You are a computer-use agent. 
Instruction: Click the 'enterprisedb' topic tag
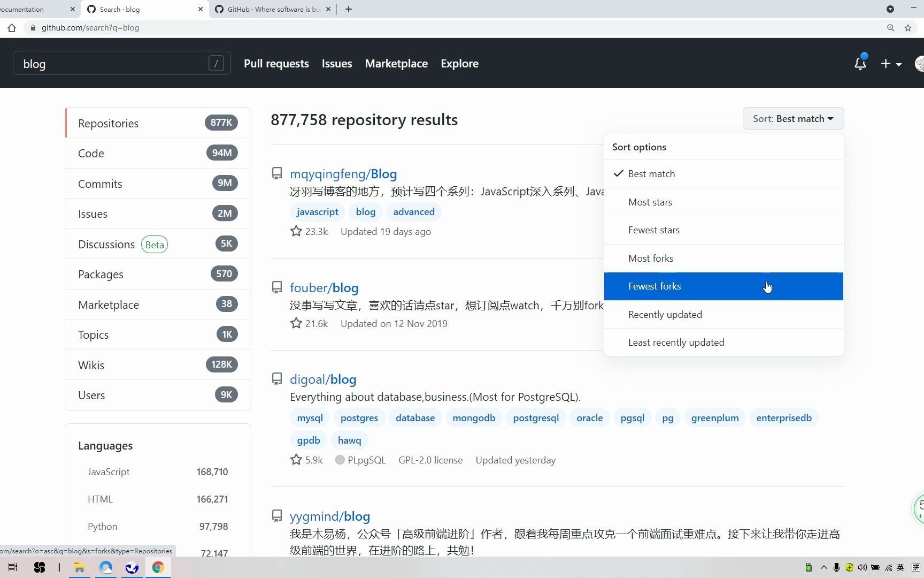[784, 417]
